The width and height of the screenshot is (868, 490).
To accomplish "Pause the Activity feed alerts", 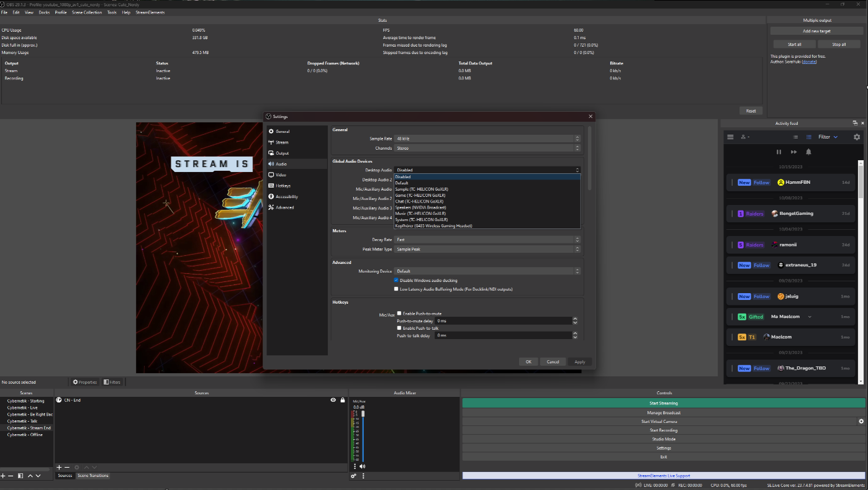I will [779, 152].
